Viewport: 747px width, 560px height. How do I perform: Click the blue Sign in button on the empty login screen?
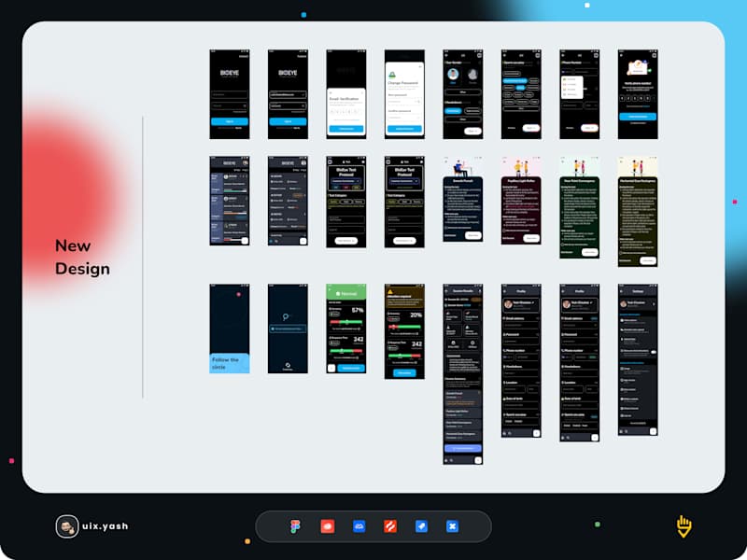point(230,121)
